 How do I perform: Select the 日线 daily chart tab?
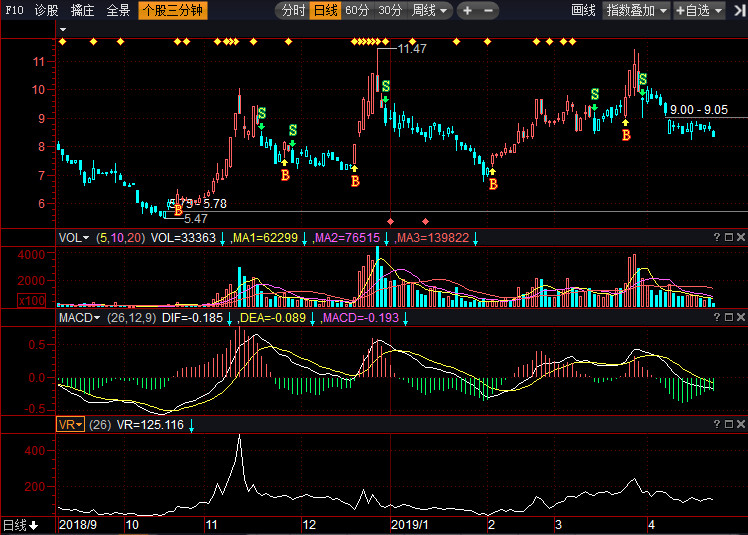pyautogui.click(x=325, y=10)
